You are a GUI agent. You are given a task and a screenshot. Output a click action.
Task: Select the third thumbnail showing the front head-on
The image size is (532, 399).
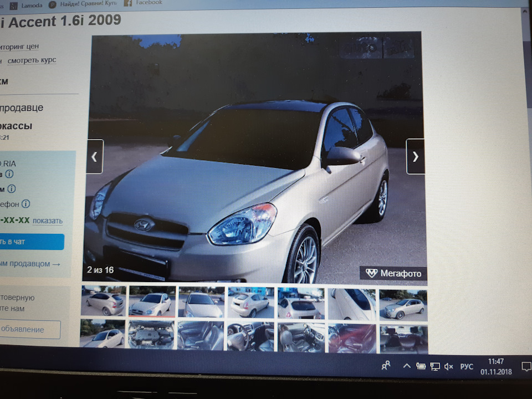(x=202, y=301)
